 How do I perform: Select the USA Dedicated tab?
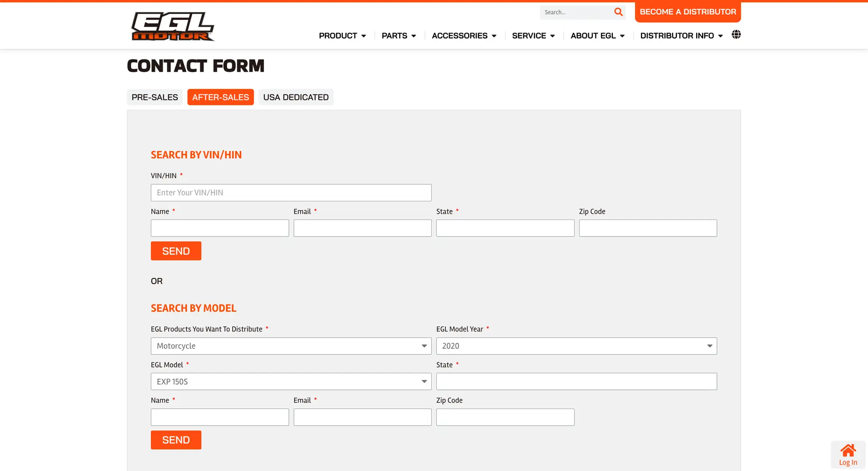[x=296, y=97]
